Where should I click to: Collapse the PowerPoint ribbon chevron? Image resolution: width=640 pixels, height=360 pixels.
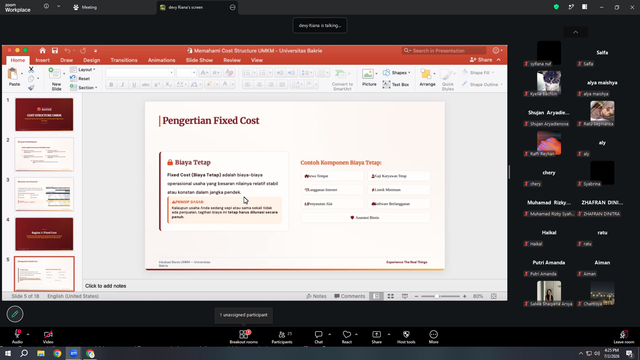pos(499,60)
